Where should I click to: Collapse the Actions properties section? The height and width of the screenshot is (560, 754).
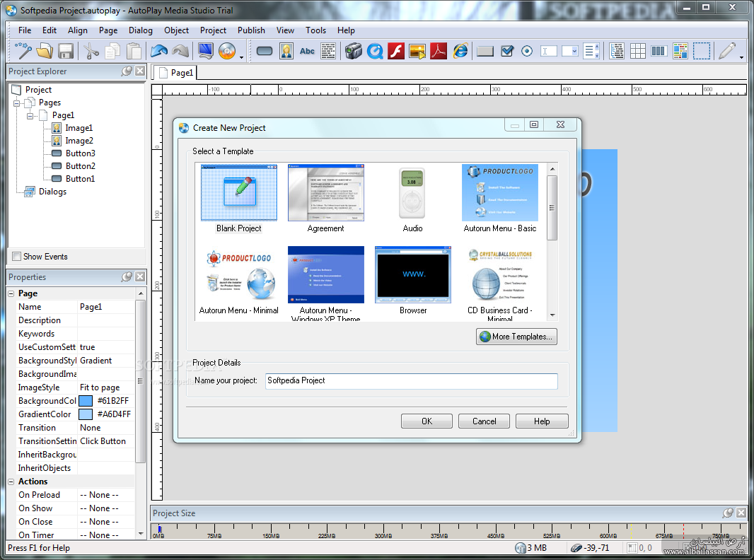click(x=11, y=482)
